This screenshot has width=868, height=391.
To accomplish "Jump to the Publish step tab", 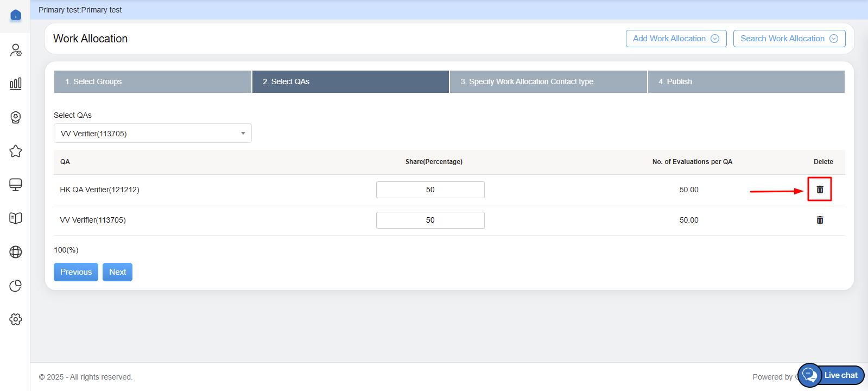I will (746, 81).
